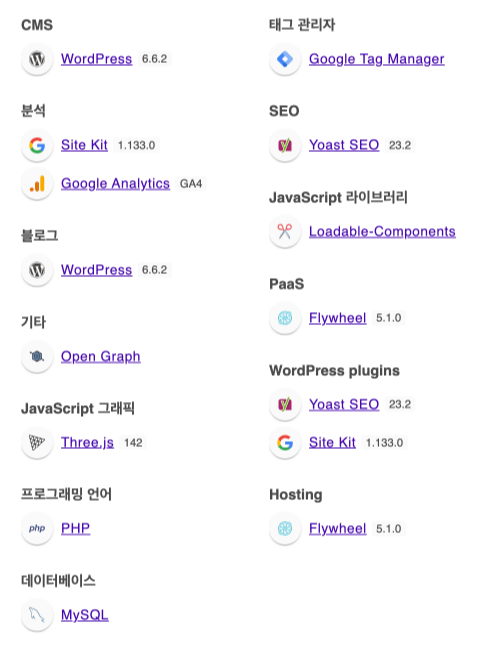Click the Google Tag Manager diamond icon
Screen dimensions: 490x654
coord(285,59)
